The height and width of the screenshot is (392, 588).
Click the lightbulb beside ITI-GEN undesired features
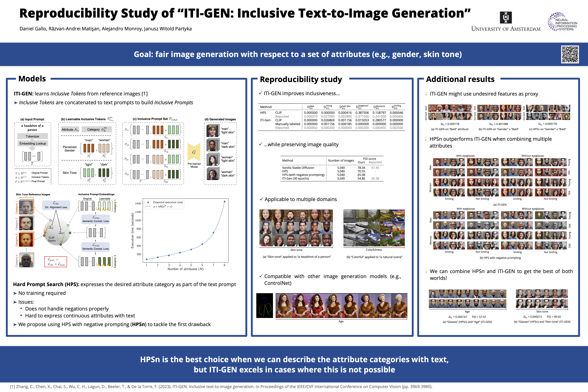426,94
